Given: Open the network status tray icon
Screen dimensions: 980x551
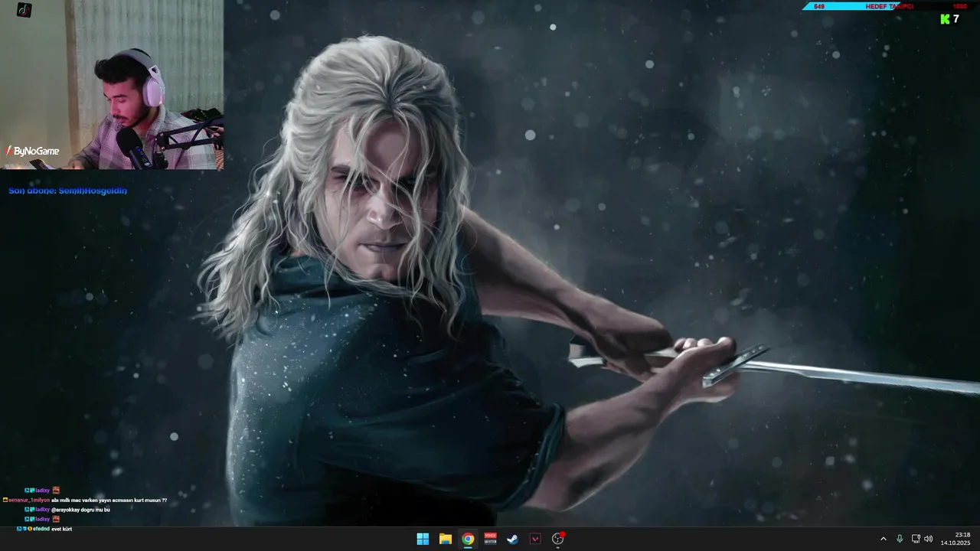Looking at the screenshot, I should point(916,539).
